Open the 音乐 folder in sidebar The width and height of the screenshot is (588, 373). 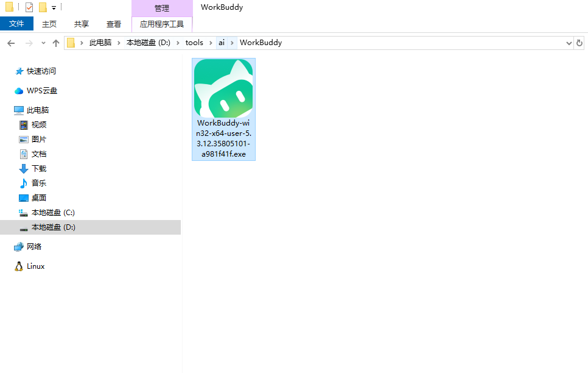(x=39, y=183)
